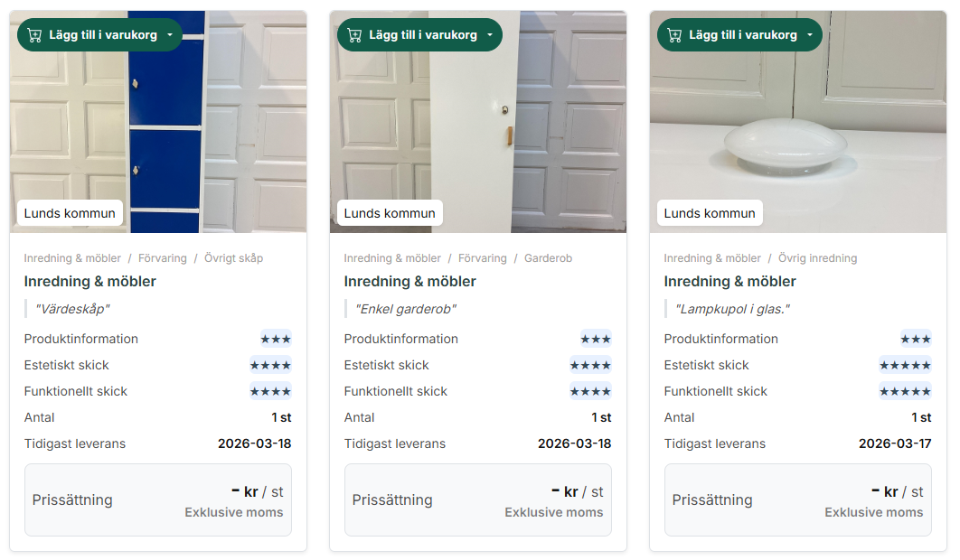
Task: Expand add-to-cart dropdown arrow for Värdeskåp
Action: [x=169, y=35]
